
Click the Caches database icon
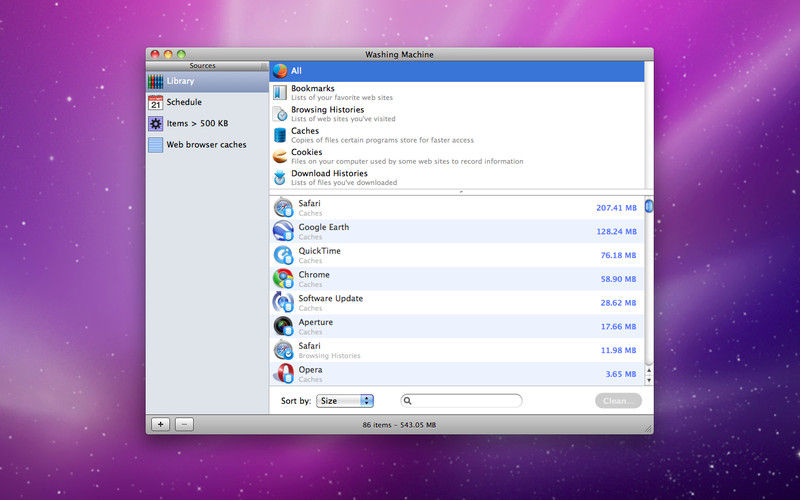(x=280, y=135)
